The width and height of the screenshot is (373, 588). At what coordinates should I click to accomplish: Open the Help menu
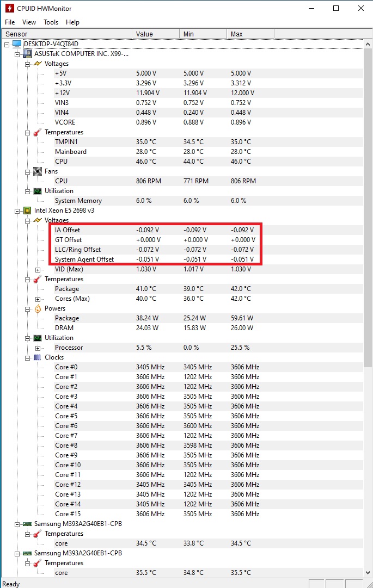tap(72, 22)
